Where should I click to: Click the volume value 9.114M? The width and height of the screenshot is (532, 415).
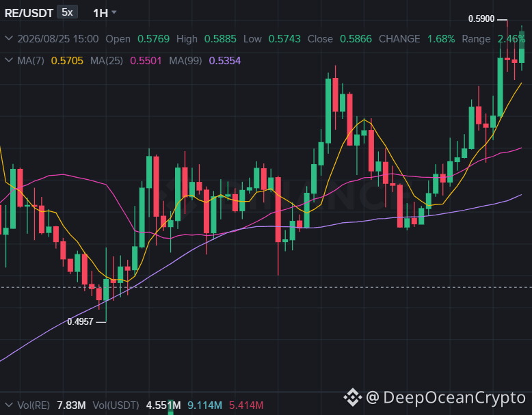[x=204, y=405]
